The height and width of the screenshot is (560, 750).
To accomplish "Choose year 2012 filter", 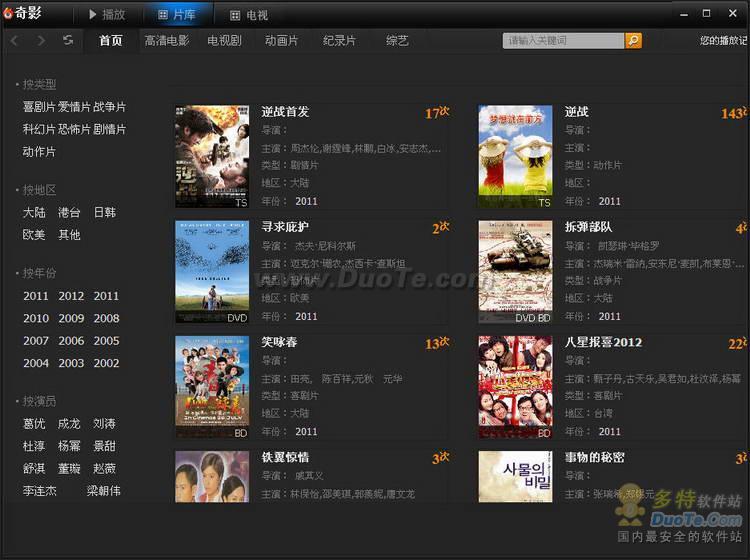I will point(71,296).
